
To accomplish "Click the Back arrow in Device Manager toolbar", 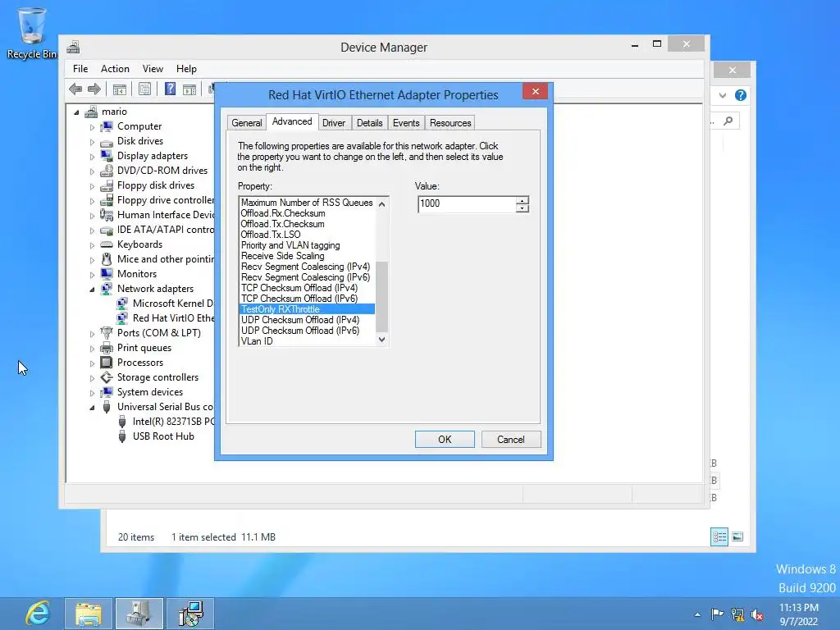I will (75, 89).
